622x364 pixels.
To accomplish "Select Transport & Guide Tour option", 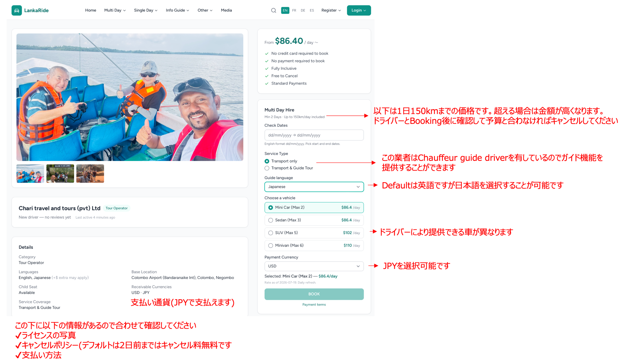I will (x=289, y=168).
